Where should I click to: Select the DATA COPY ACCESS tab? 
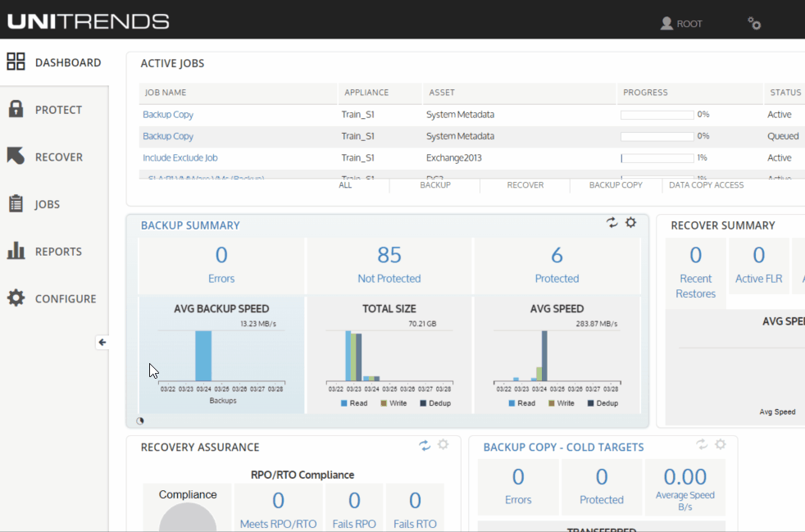pos(706,185)
